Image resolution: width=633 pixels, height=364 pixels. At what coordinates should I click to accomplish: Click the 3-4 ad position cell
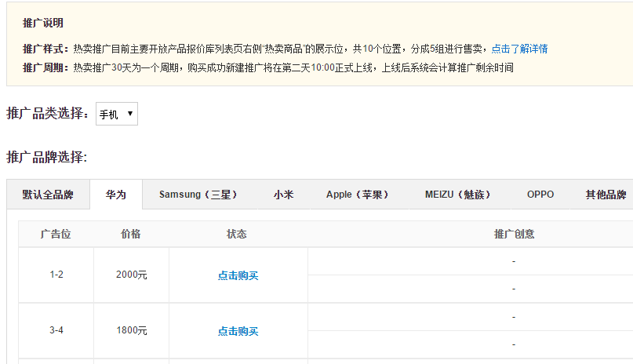(56, 330)
